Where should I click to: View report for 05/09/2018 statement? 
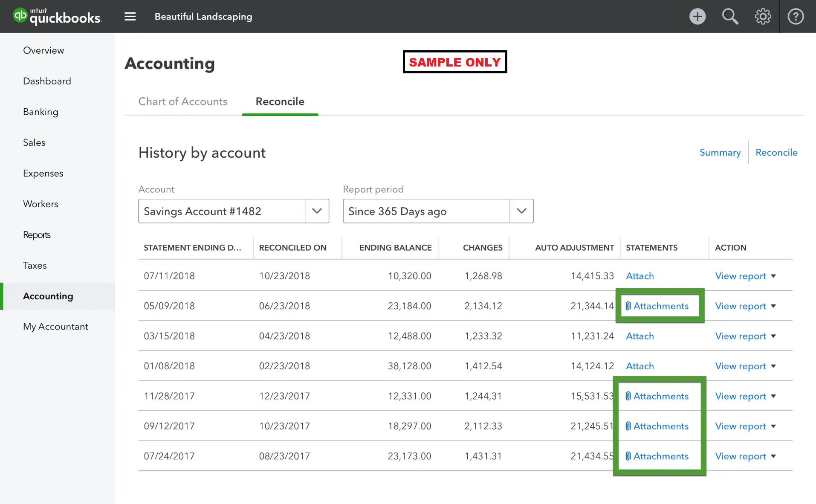coord(741,306)
